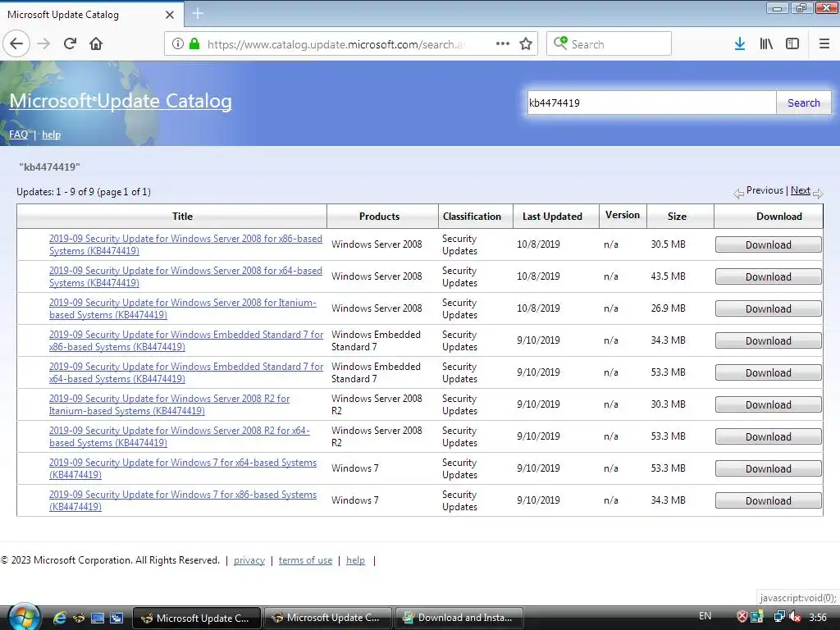This screenshot has height=630, width=840.
Task: Open the Microsoft Update Catalog header link
Action: click(121, 101)
